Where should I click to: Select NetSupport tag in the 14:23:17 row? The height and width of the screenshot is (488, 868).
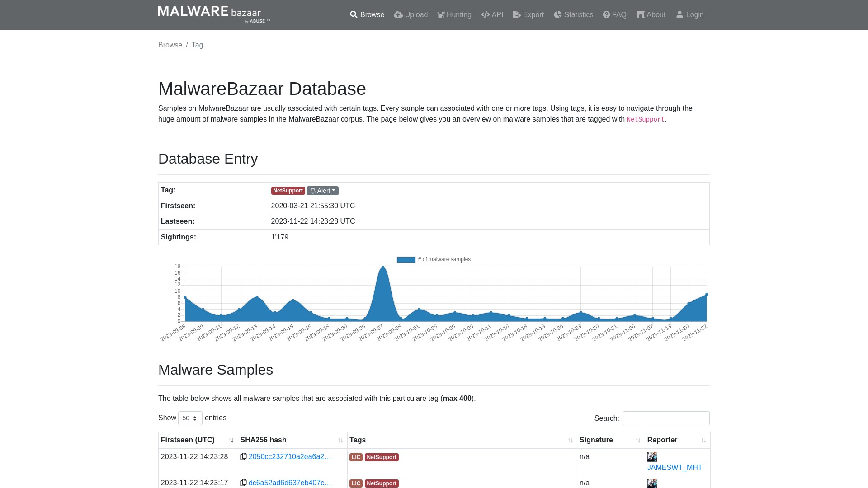coord(382,483)
